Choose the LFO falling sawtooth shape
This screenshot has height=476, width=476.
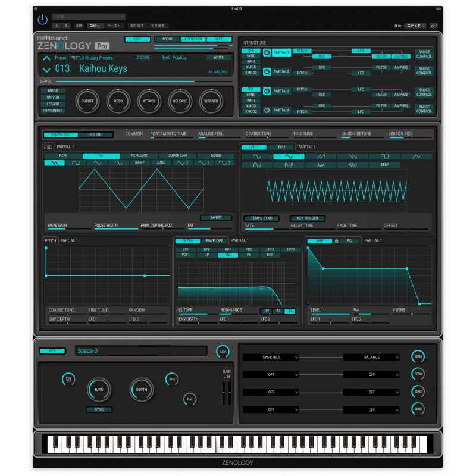pos(352,156)
